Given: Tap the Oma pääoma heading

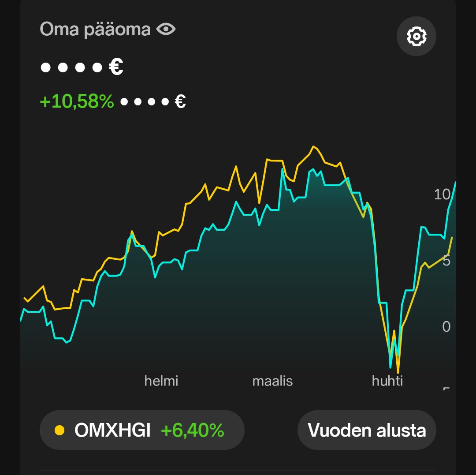Looking at the screenshot, I should [x=95, y=30].
